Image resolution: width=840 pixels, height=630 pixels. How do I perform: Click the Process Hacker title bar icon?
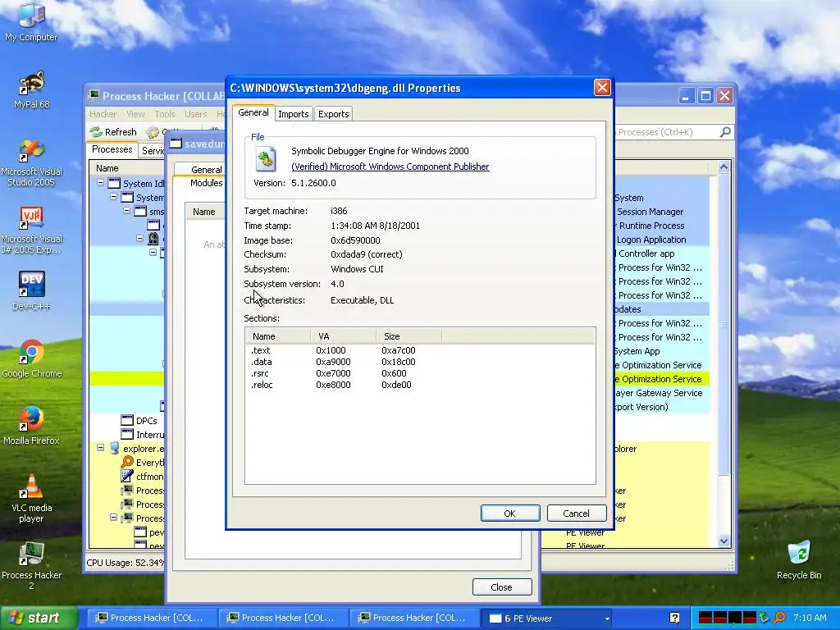coord(94,95)
